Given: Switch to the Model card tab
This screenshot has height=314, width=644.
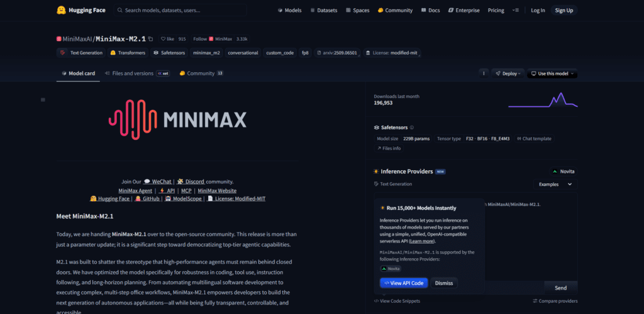Looking at the screenshot, I should [78, 73].
